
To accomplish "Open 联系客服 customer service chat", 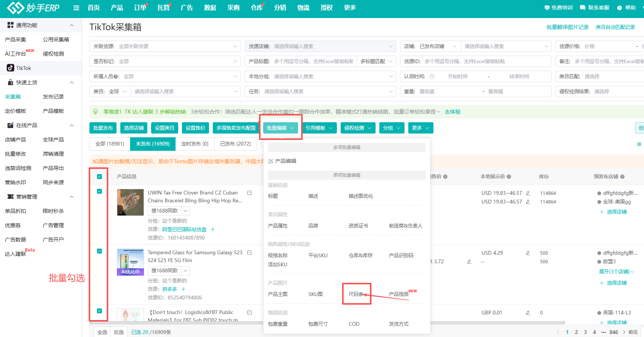I will coord(594,8).
